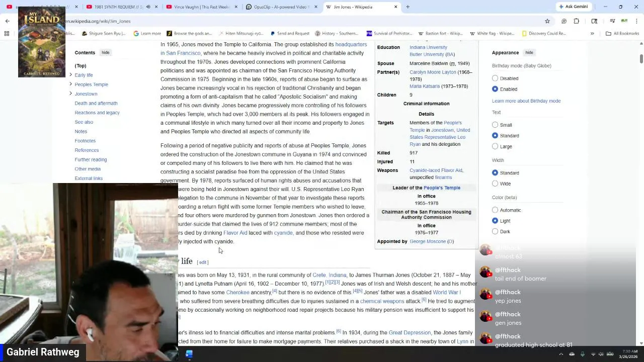Open the taskbar clock showing 7:30 AM

(628, 354)
